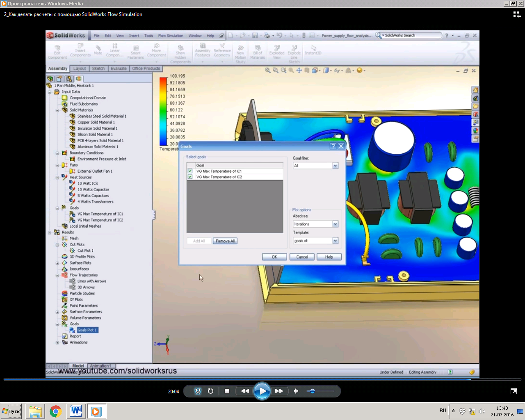The width and height of the screenshot is (525, 420).
Task: Open the Template goals.xlt dropdown
Action: pyautogui.click(x=335, y=241)
